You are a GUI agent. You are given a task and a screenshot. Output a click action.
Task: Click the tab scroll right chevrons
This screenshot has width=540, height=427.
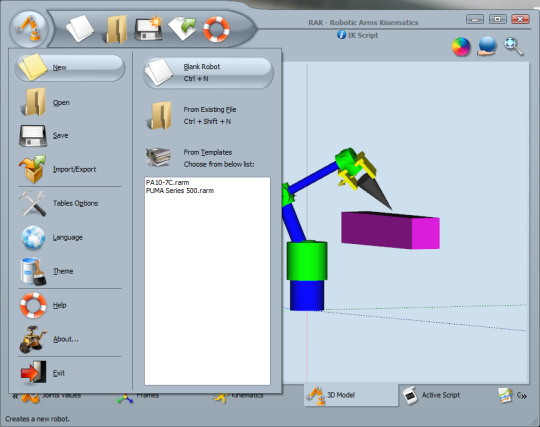point(524,396)
